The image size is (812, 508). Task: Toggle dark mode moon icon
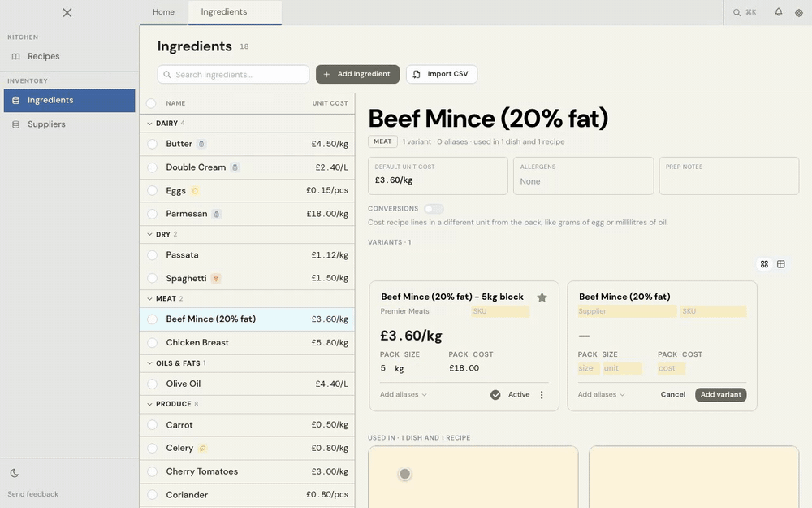click(x=15, y=473)
